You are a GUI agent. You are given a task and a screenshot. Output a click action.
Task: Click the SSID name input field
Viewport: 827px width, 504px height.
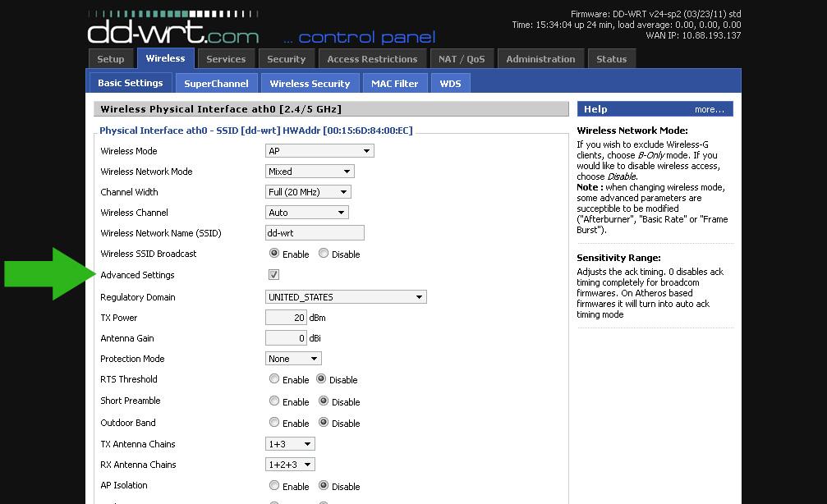315,233
